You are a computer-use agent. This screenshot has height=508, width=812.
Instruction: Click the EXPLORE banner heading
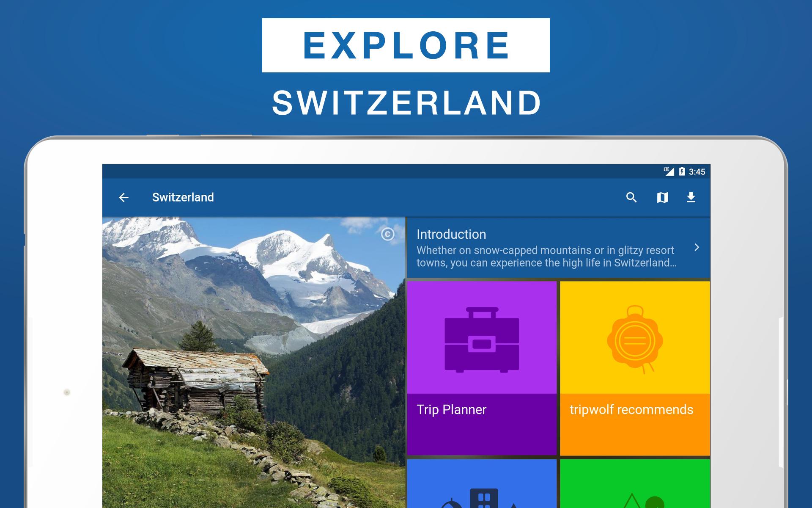[406, 45]
